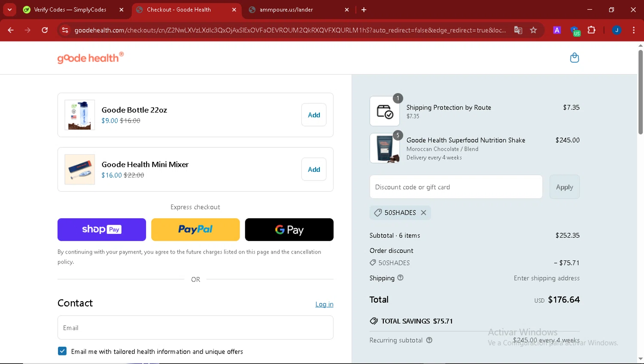Pay with PayPal
Image resolution: width=644 pixels, height=364 pixels.
click(x=195, y=229)
